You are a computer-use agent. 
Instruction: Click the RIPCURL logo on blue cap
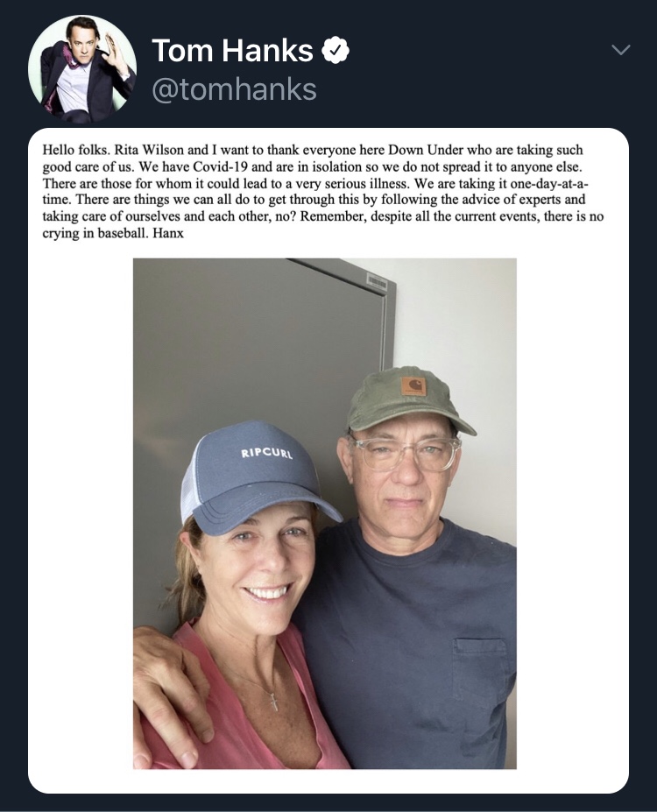(266, 454)
